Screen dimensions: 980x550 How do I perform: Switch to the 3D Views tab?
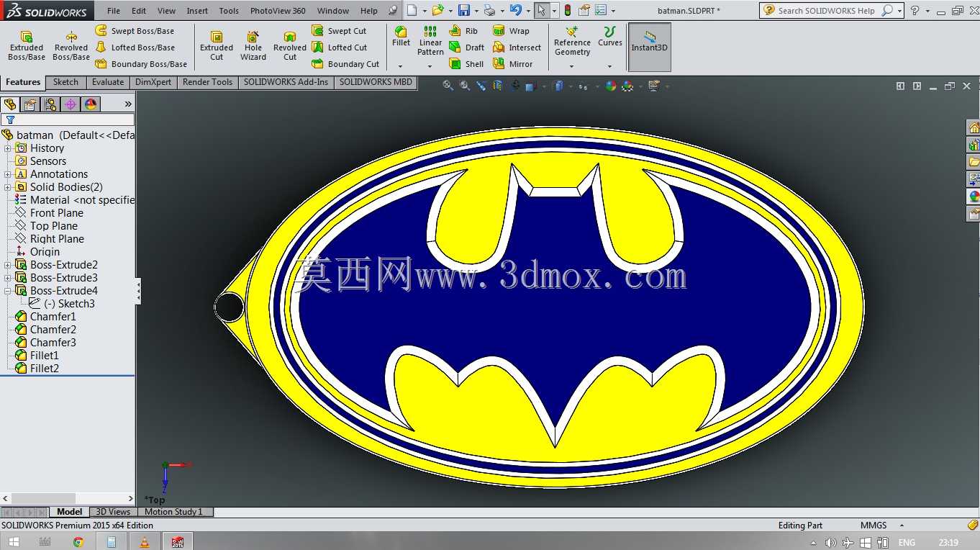point(113,512)
